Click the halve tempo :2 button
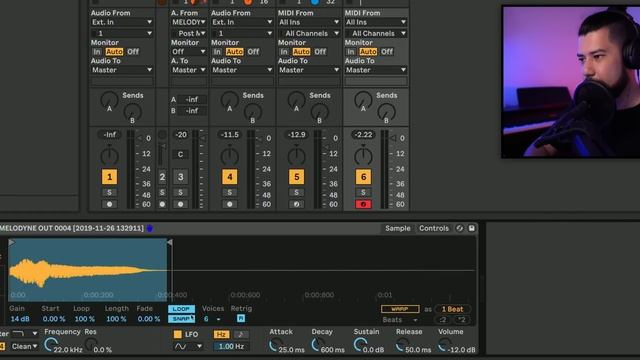 tap(443, 320)
